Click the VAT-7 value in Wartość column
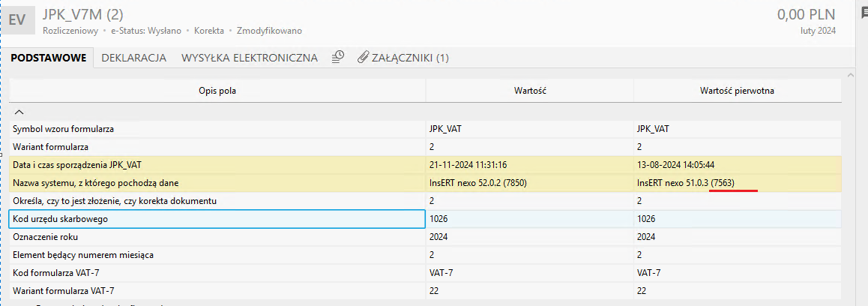868x306 pixels. click(x=441, y=273)
